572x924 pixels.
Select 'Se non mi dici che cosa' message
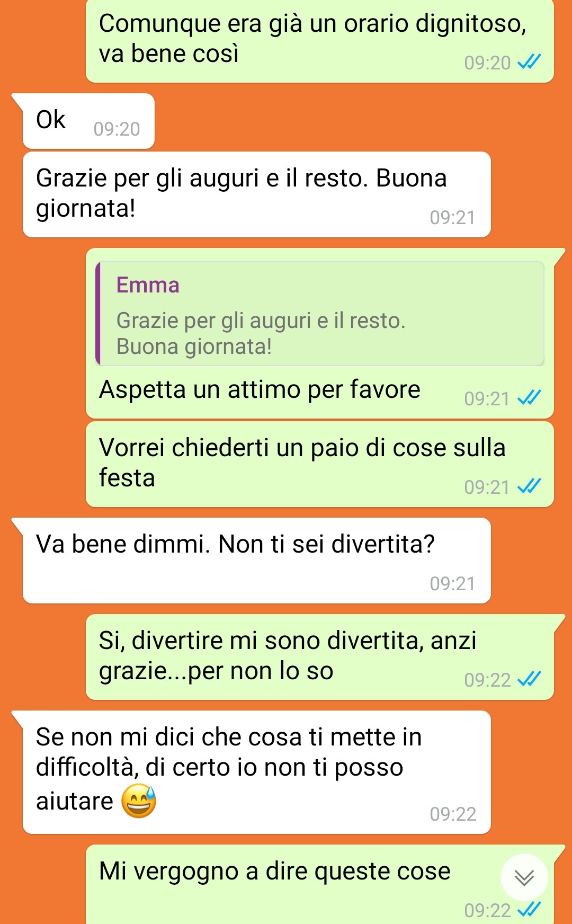click(x=257, y=772)
